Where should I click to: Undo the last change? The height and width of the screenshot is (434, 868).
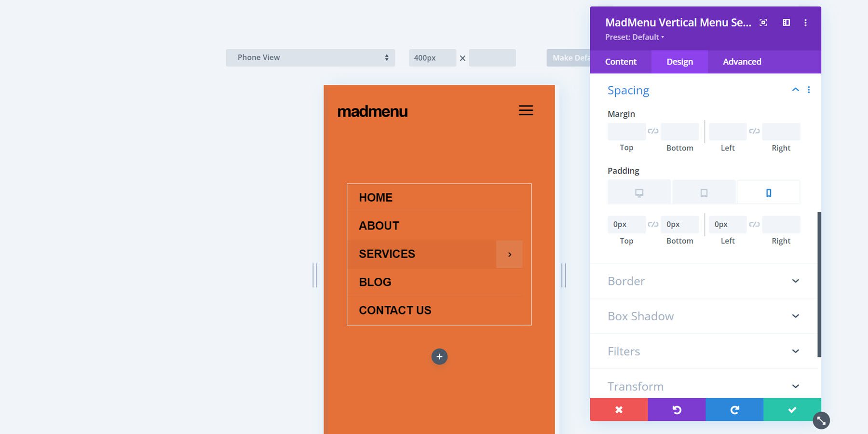click(677, 409)
